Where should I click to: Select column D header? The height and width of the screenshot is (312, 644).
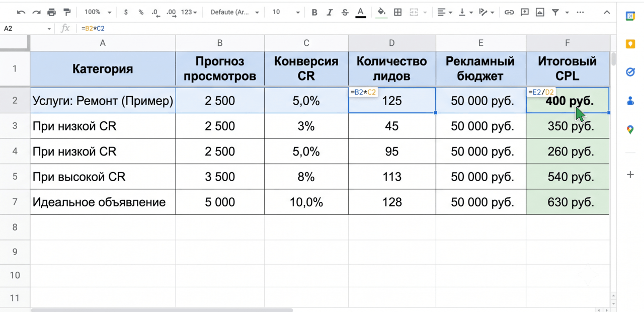pyautogui.click(x=392, y=43)
